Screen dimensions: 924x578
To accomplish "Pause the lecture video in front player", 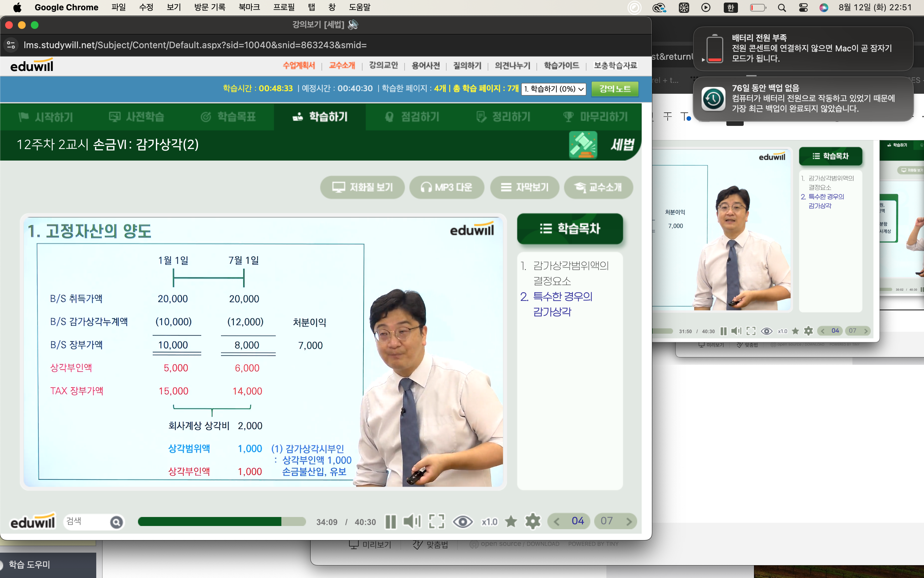I will [390, 522].
